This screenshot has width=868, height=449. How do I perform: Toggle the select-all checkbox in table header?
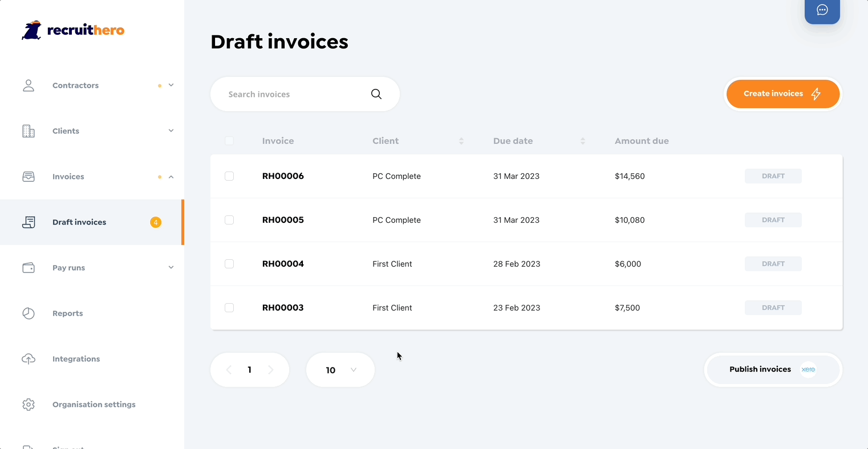(229, 141)
